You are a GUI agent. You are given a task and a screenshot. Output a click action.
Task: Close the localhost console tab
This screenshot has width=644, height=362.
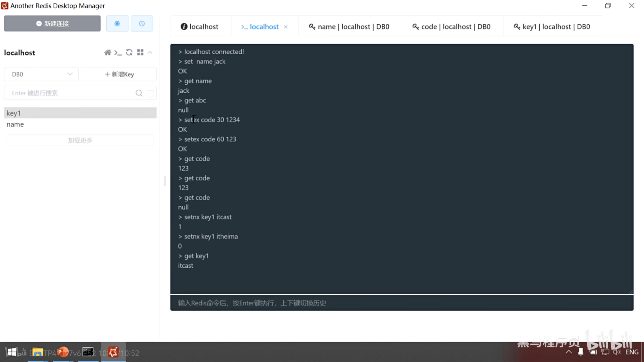[286, 27]
